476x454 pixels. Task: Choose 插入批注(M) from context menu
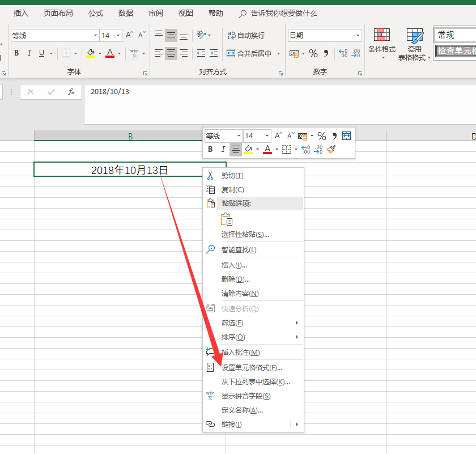point(253,353)
